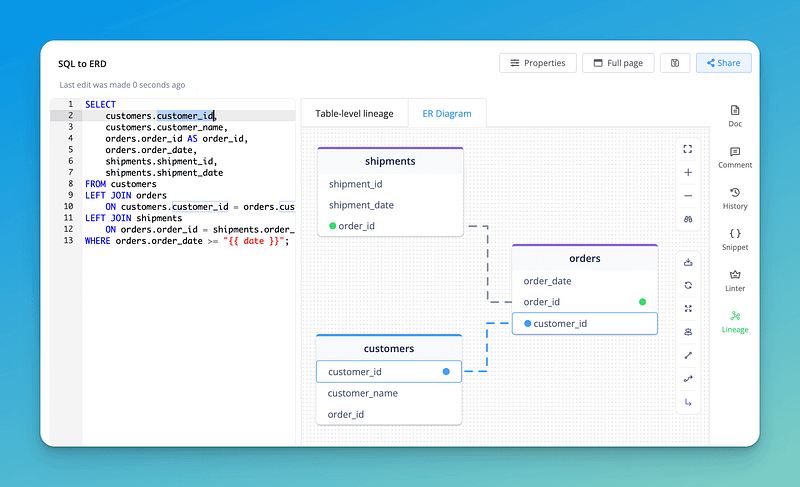The width and height of the screenshot is (800, 487).
Task: Click the save icon button
Action: coord(674,63)
